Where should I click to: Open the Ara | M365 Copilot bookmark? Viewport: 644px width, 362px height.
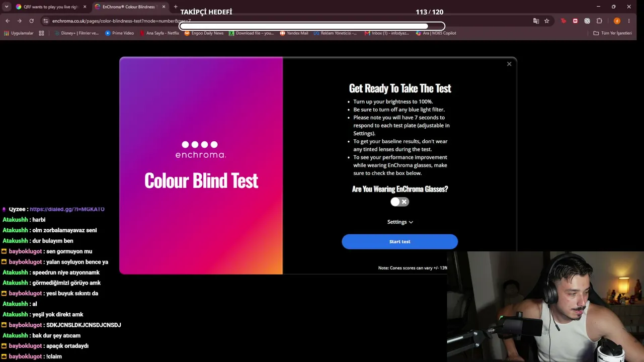(436, 33)
